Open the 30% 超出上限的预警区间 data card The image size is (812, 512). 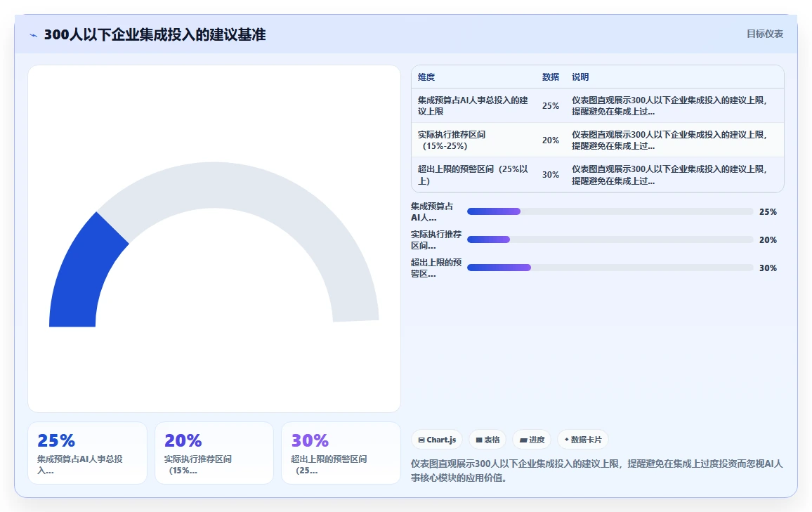[x=341, y=453]
